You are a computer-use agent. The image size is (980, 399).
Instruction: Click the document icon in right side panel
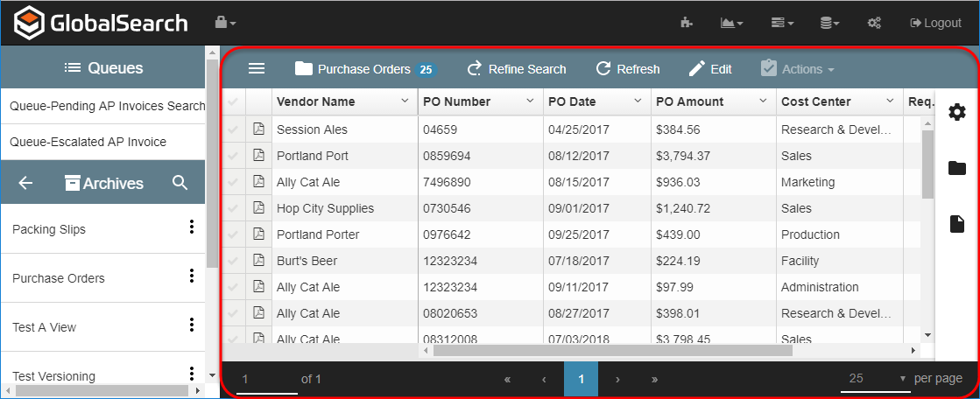pyautogui.click(x=957, y=225)
